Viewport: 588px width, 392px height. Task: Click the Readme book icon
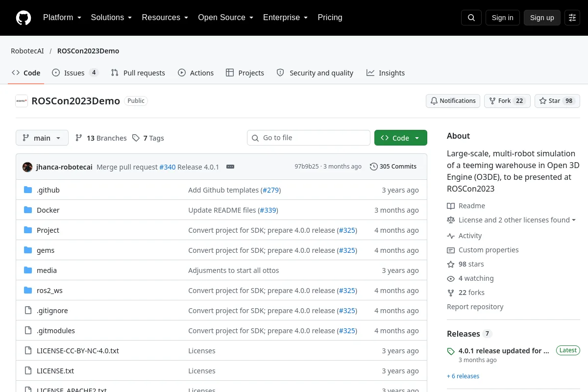tap(451, 206)
